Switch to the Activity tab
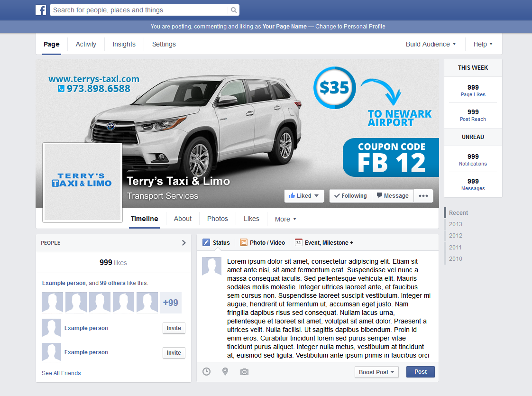 click(86, 44)
